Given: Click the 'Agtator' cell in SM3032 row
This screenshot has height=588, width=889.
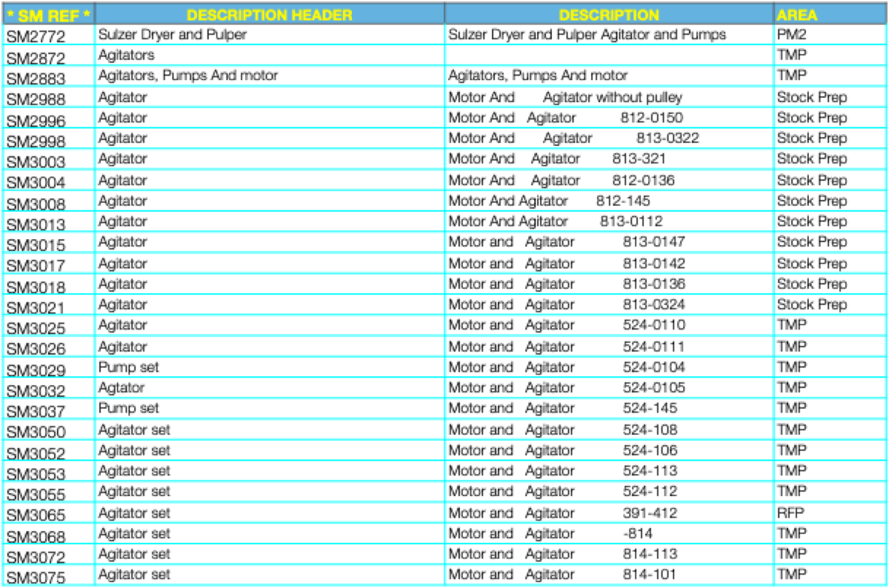Looking at the screenshot, I should tap(270, 387).
